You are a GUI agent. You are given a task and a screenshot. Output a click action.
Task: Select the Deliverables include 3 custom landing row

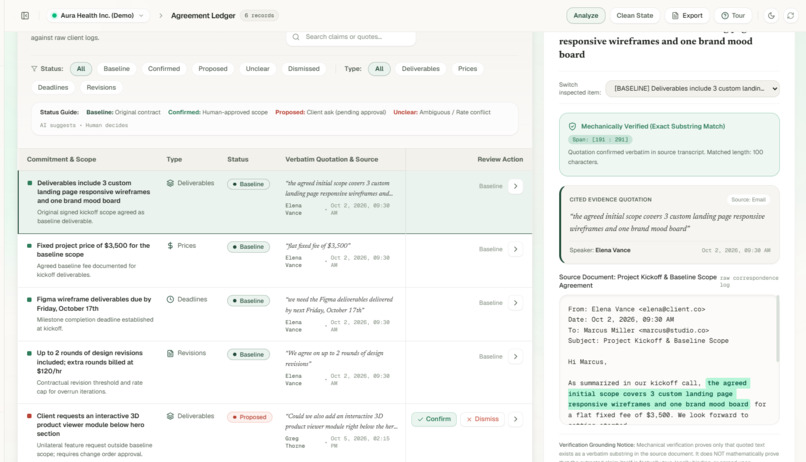tap(275, 202)
